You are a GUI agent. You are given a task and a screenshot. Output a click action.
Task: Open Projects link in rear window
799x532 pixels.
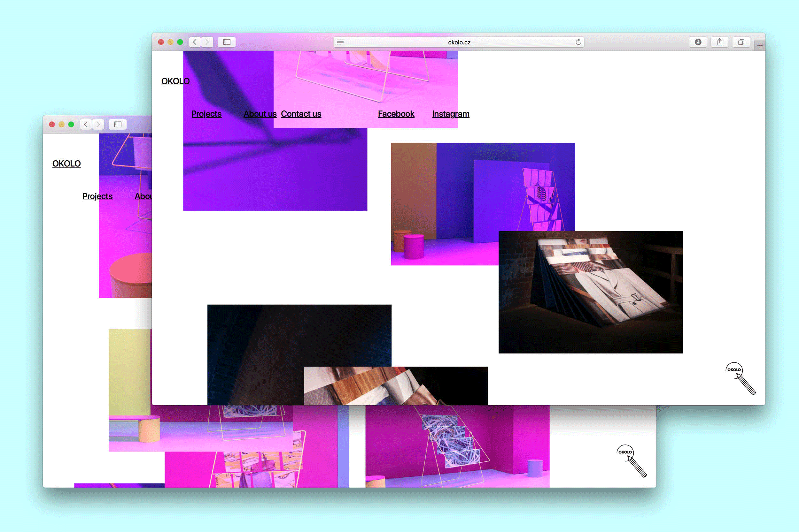(97, 196)
